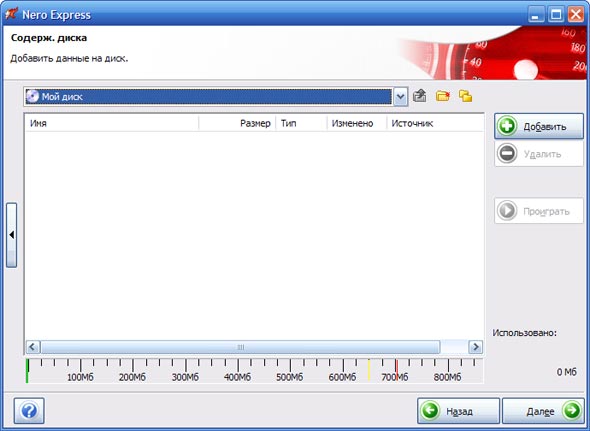Viewport: 590px width, 431px height.
Task: Click the copy folders icon
Action: coord(465,96)
